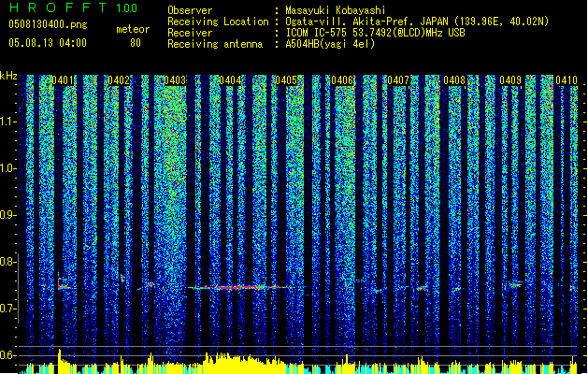The height and width of the screenshot is (374, 588).
Task: Click the 1.0 frequency axis label
Action: coord(8,168)
